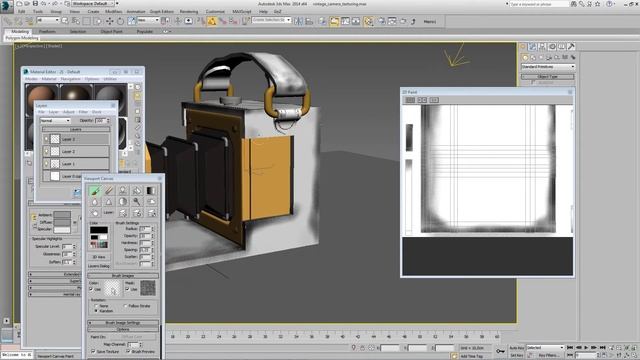Viewport: 640px width, 360px height.
Task: Open the Hierarchy command panel tab
Action: 542,47
